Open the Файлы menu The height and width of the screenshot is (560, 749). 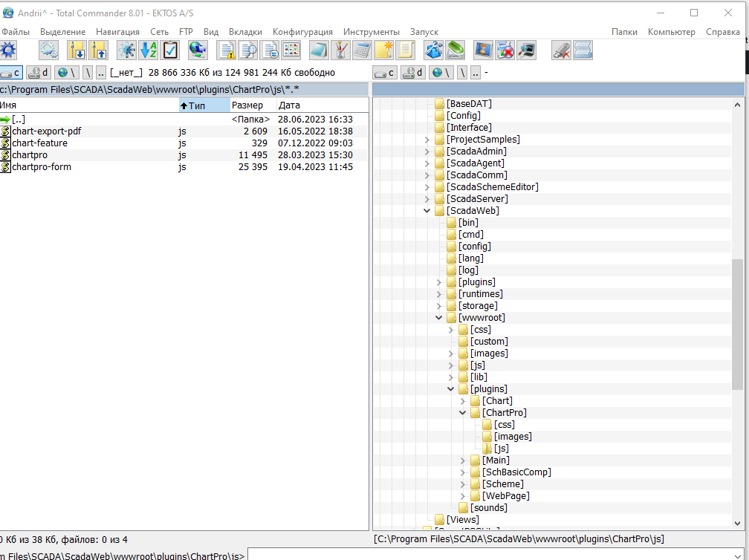(16, 32)
